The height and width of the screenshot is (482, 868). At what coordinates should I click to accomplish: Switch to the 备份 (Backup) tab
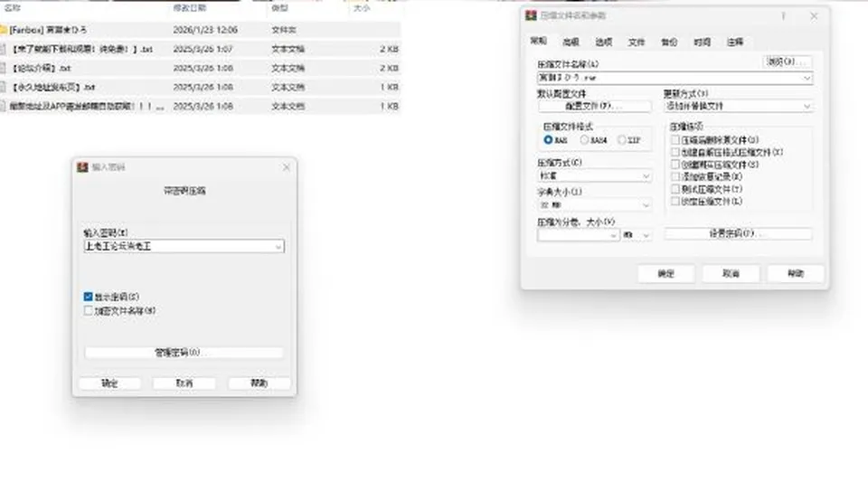pyautogui.click(x=669, y=43)
